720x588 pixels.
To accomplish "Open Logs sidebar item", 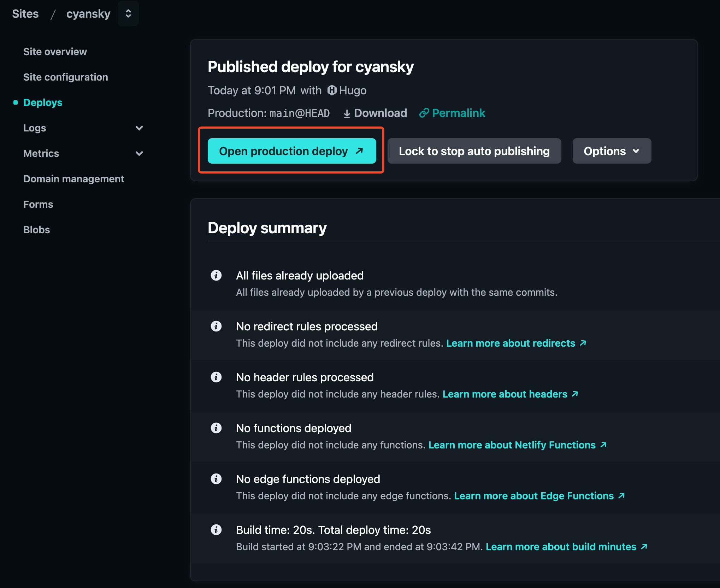I will click(x=35, y=128).
